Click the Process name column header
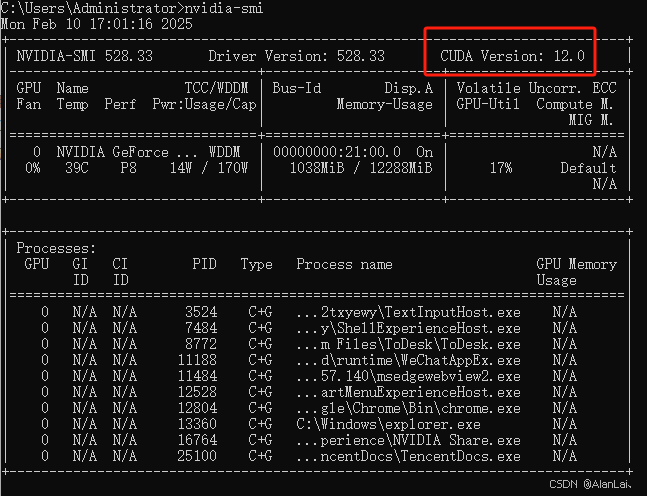Viewport: 647px width, 496px height. click(x=344, y=264)
